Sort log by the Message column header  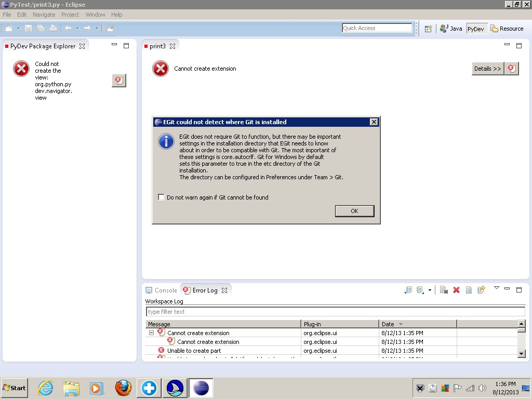(x=223, y=324)
